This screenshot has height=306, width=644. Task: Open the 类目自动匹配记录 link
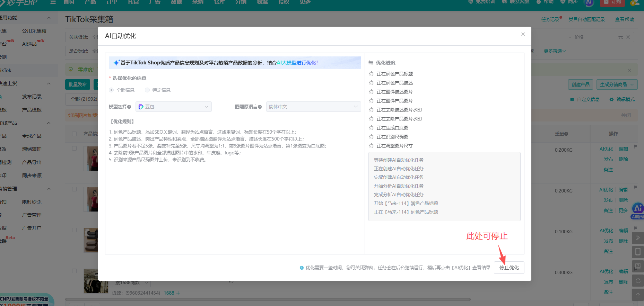[586, 19]
